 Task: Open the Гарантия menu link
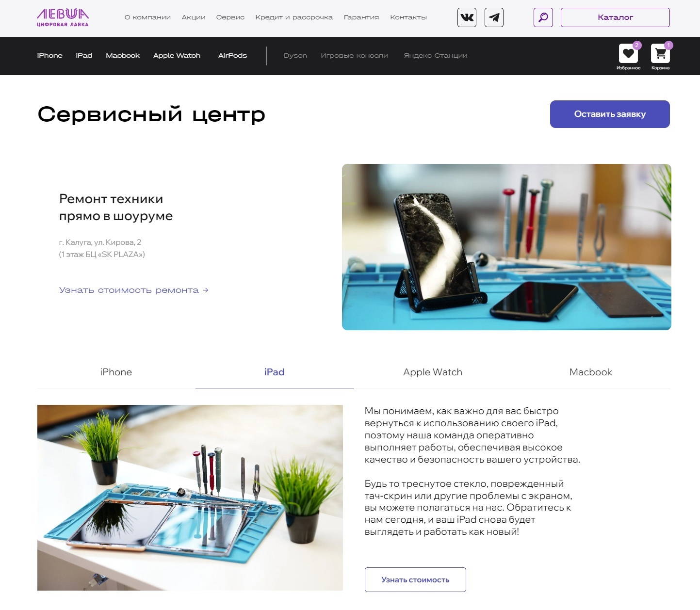pos(361,17)
